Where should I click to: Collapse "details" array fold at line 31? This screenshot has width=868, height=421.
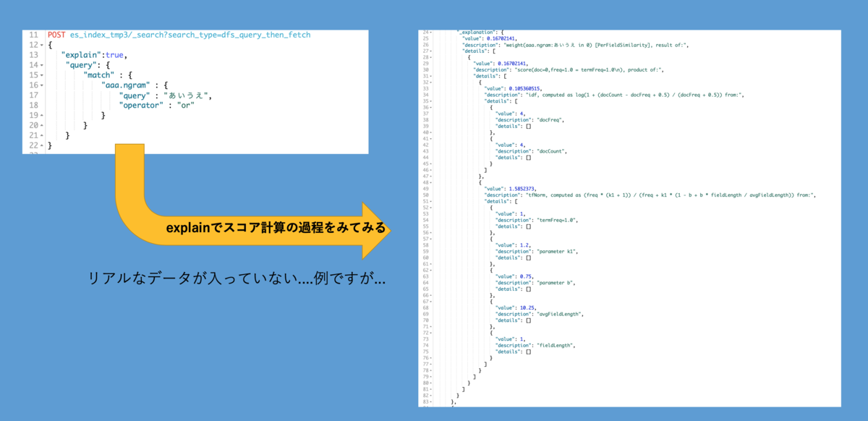pyautogui.click(x=432, y=76)
